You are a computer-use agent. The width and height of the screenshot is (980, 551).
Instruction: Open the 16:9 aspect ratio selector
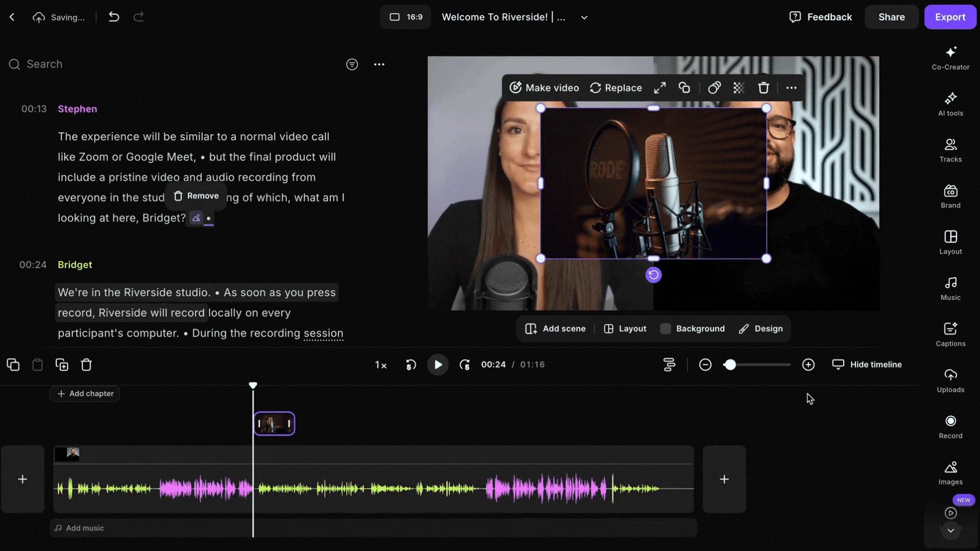tap(406, 17)
